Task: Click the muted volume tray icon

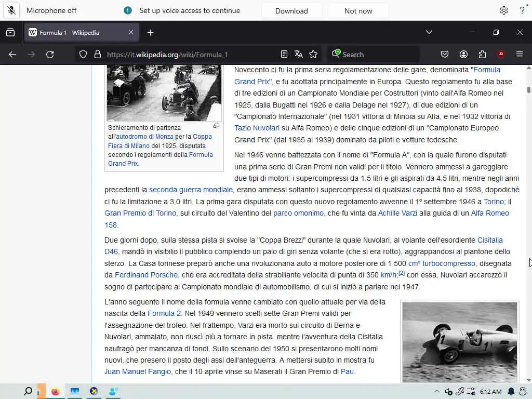Action: point(448,392)
